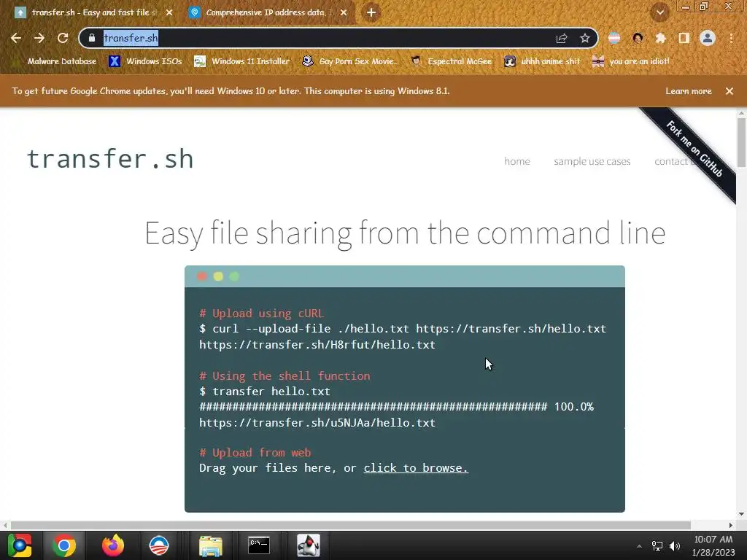Click the curl --upload-file command line
The image size is (747, 560).
pyautogui.click(x=403, y=329)
